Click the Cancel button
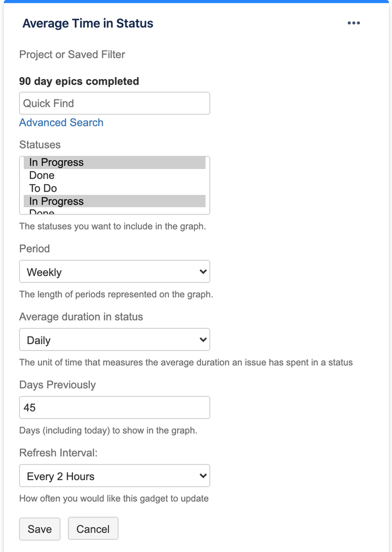Image resolution: width=392 pixels, height=552 pixels. [x=93, y=528]
